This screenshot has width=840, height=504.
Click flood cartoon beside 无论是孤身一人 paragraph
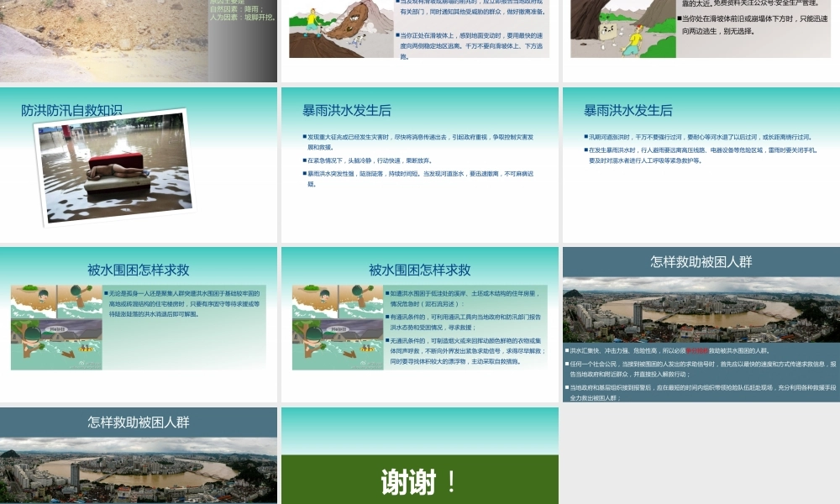[56, 328]
